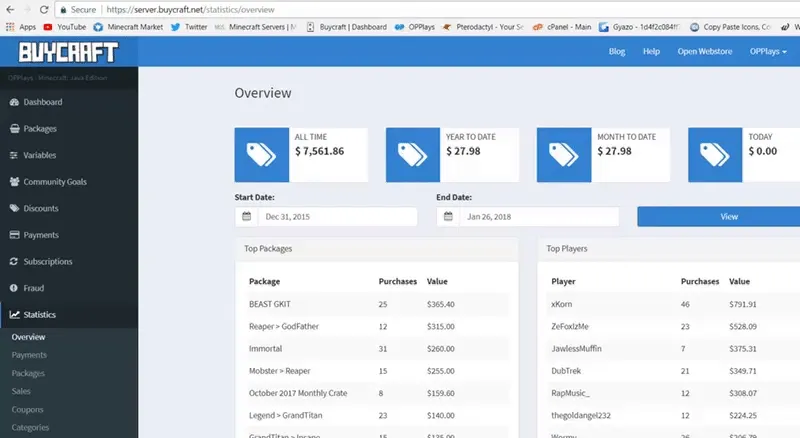
Task: Open Dashboard in the sidebar
Action: pos(69,102)
